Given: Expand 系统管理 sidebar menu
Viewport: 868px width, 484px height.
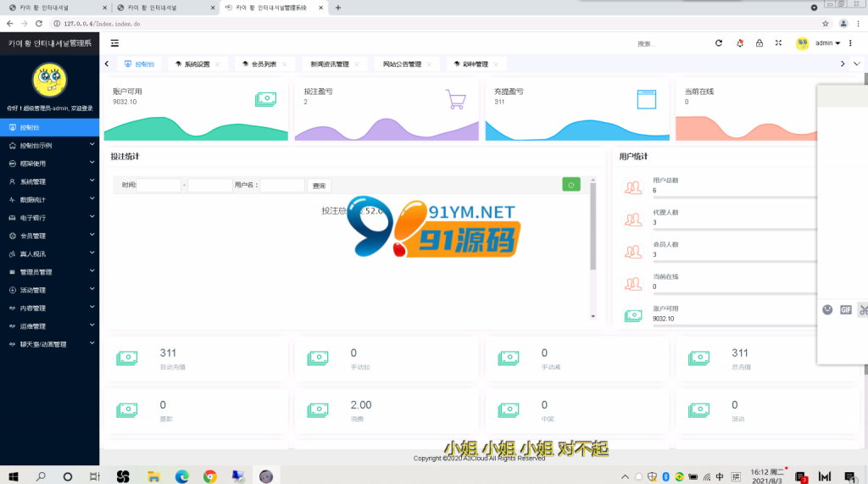Looking at the screenshot, I should pyautogui.click(x=50, y=181).
